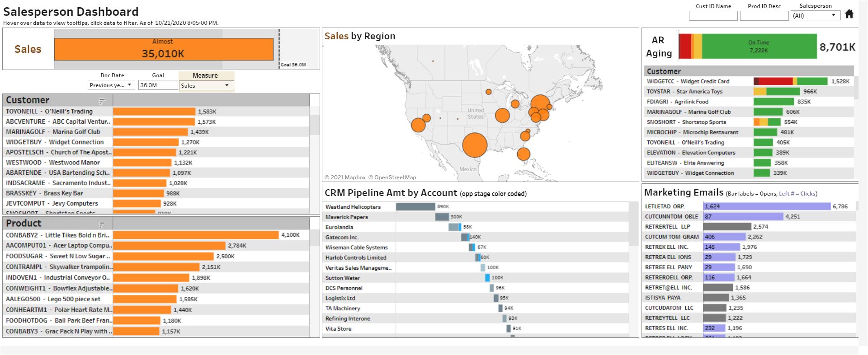Select MICROCHIP Microchip Restaurant AR row
Viewport: 868px width, 355px height.
tap(748, 132)
